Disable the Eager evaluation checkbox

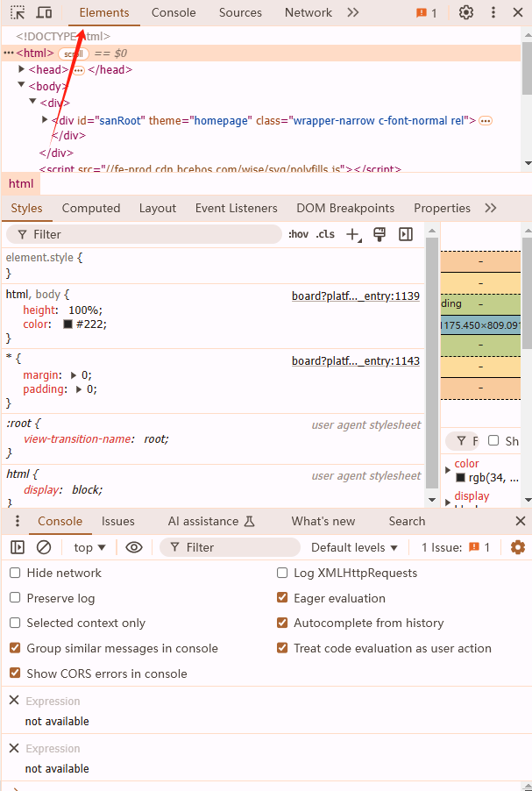282,598
